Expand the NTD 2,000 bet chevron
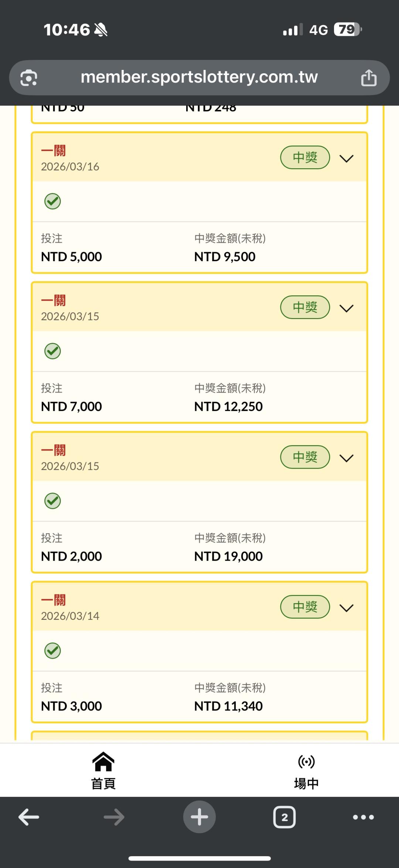Image resolution: width=399 pixels, height=868 pixels. click(x=346, y=458)
